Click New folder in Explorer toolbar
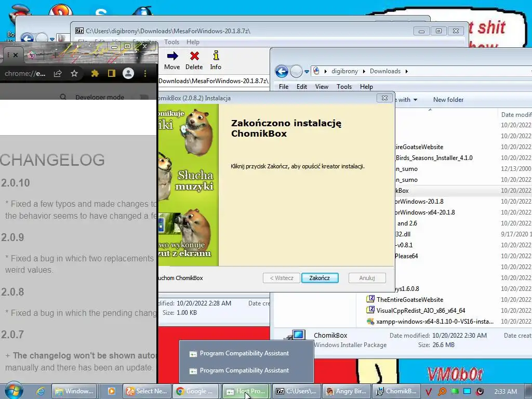The width and height of the screenshot is (532, 399). point(448,100)
